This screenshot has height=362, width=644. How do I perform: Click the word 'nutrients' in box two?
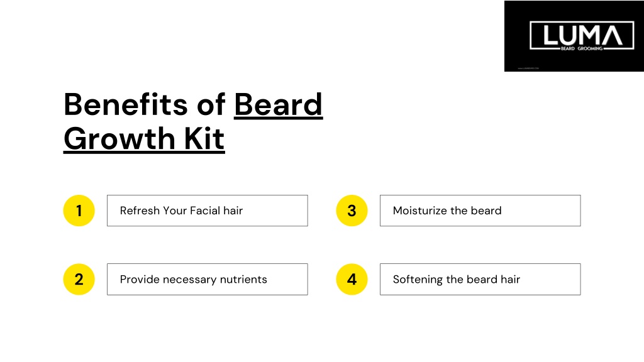click(243, 280)
